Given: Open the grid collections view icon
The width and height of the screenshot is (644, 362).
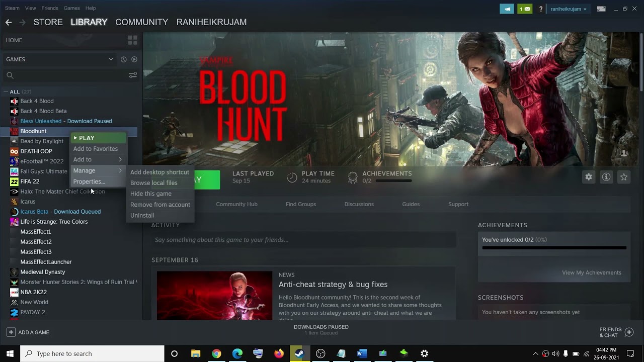Looking at the screenshot, I should pyautogui.click(x=133, y=40).
